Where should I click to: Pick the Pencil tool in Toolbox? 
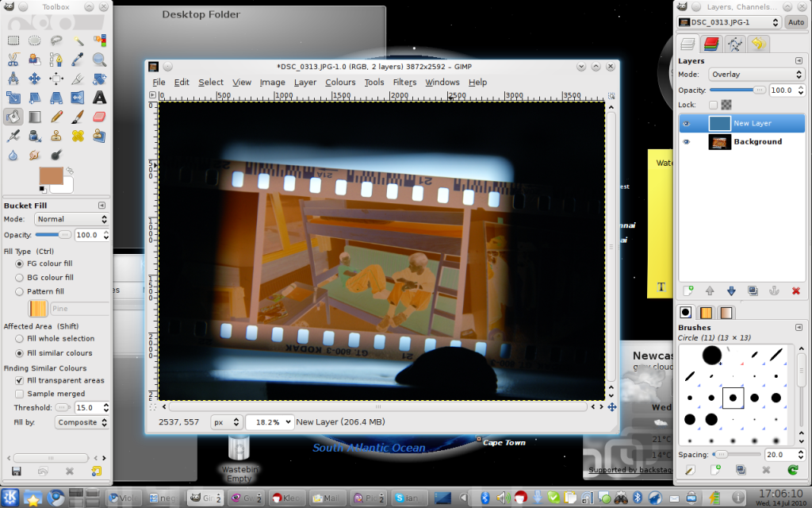click(x=56, y=117)
